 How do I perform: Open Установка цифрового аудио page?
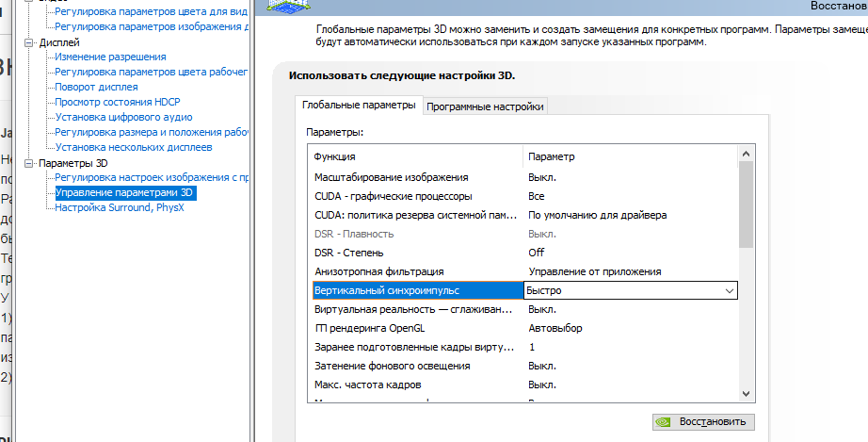coord(124,118)
